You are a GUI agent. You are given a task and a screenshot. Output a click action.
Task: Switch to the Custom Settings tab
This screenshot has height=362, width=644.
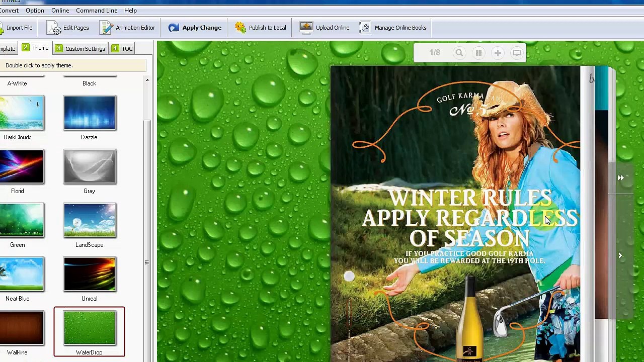point(80,48)
